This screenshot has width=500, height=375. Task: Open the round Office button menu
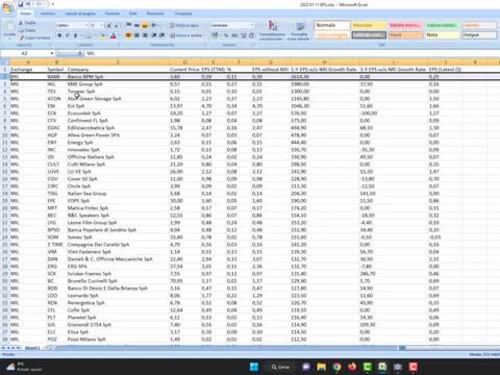7,7
